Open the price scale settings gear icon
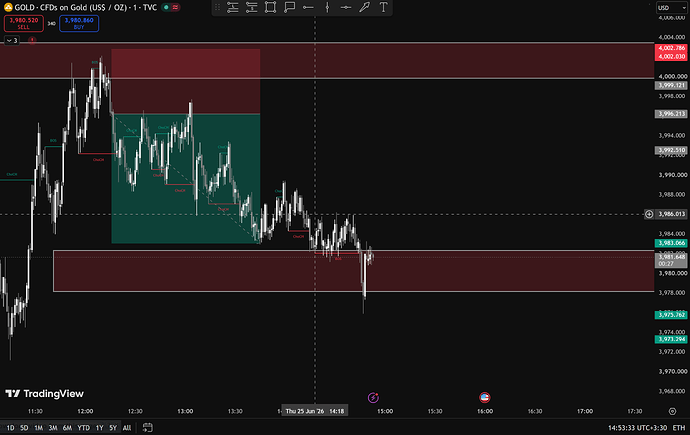 (672, 411)
